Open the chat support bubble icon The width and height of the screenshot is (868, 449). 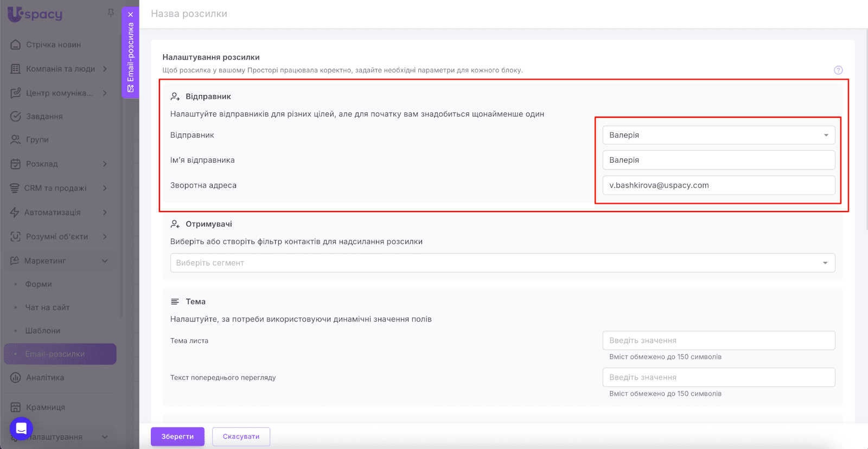(x=21, y=428)
